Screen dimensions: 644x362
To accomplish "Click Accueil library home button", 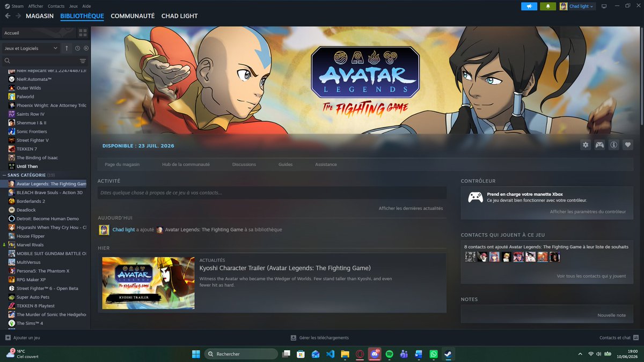I will (x=39, y=33).
